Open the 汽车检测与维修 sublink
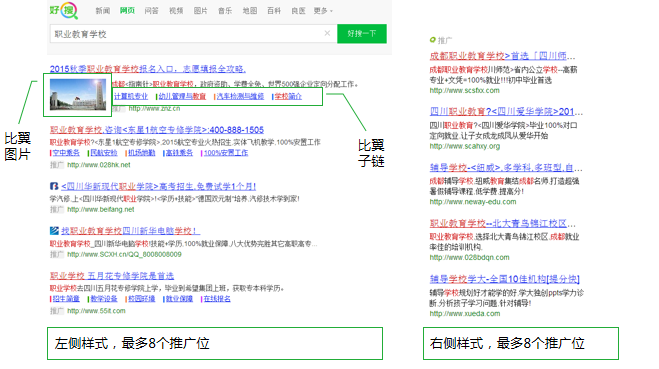This screenshot has height=369, width=659. (240, 96)
